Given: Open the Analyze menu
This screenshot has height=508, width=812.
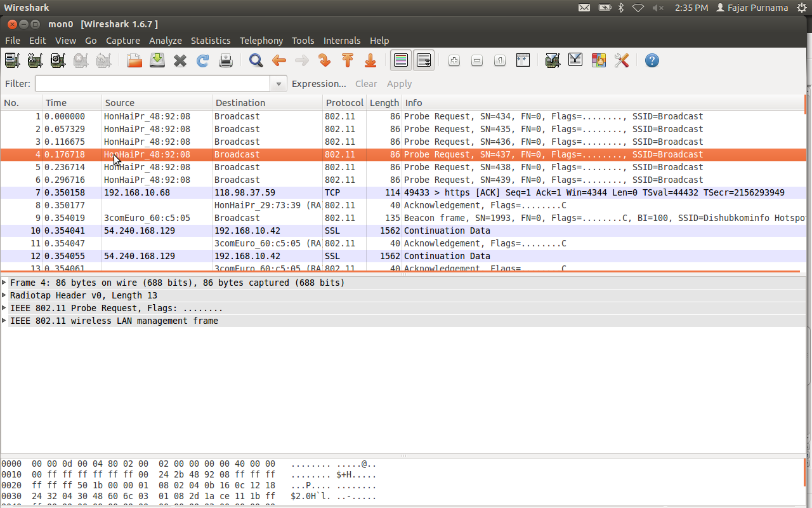Looking at the screenshot, I should (166, 41).
